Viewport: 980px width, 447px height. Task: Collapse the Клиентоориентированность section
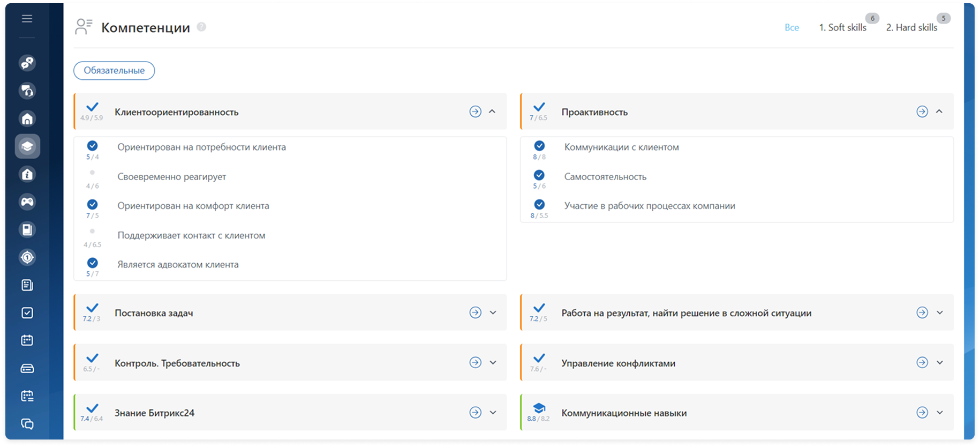[x=492, y=111]
